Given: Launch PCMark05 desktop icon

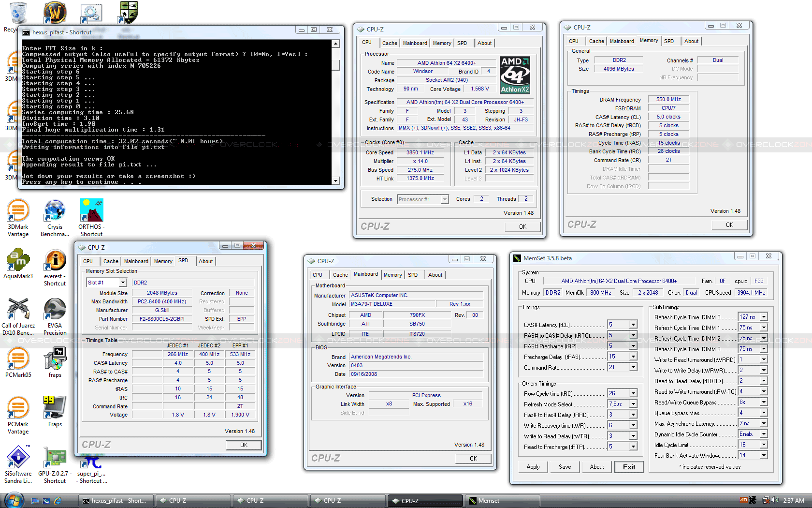Looking at the screenshot, I should pos(18,363).
